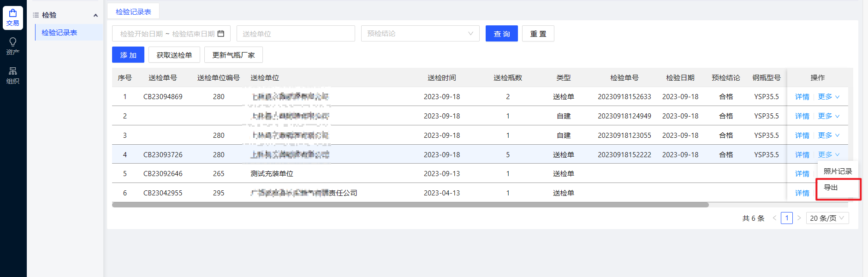This screenshot has height=277, width=868.
Task: Open the 交易 sidebar icon
Action: coord(13,18)
